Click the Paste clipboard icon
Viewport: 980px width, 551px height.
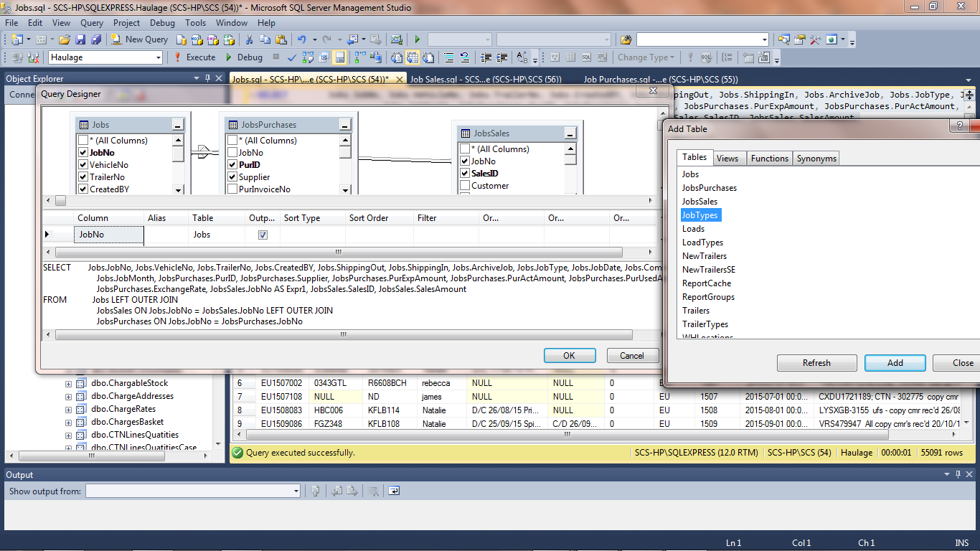(281, 39)
